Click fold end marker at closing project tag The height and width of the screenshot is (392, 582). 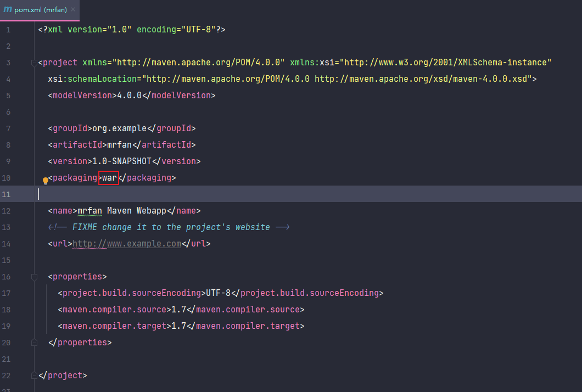34,376
